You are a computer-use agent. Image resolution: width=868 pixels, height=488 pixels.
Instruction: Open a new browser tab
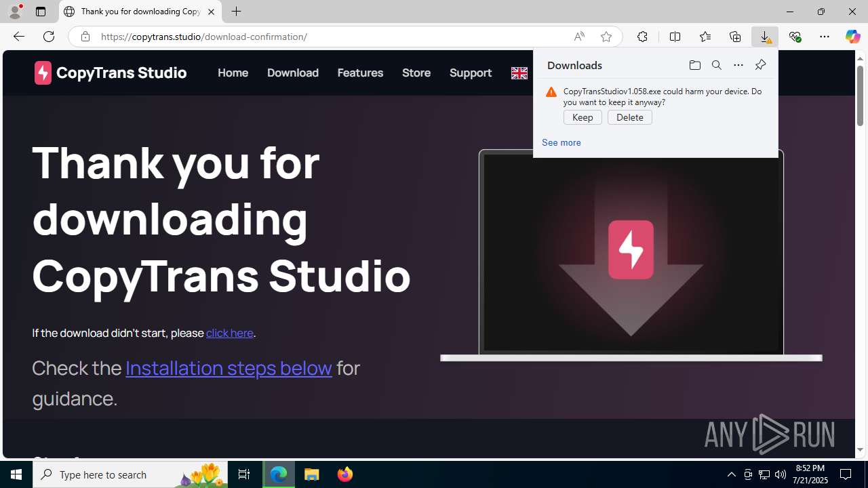pyautogui.click(x=236, y=12)
